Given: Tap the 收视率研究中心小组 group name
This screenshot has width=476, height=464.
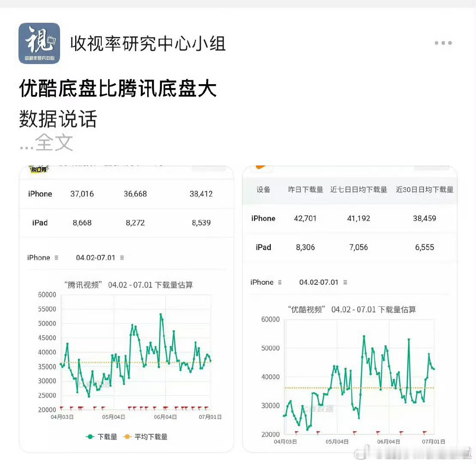Looking at the screenshot, I should pyautogui.click(x=148, y=43).
